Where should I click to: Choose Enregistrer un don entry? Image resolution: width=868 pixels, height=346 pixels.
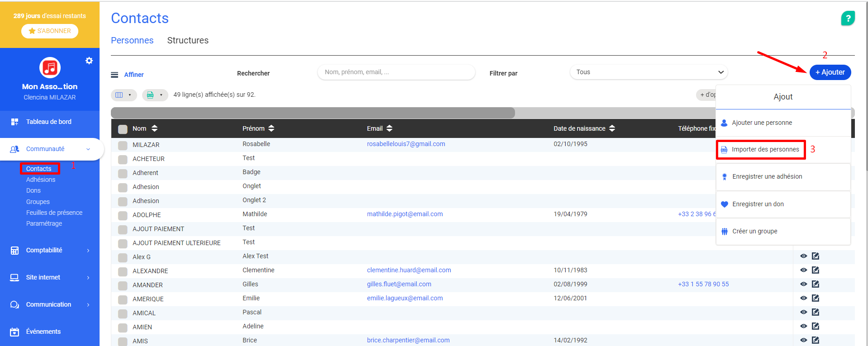(x=783, y=204)
